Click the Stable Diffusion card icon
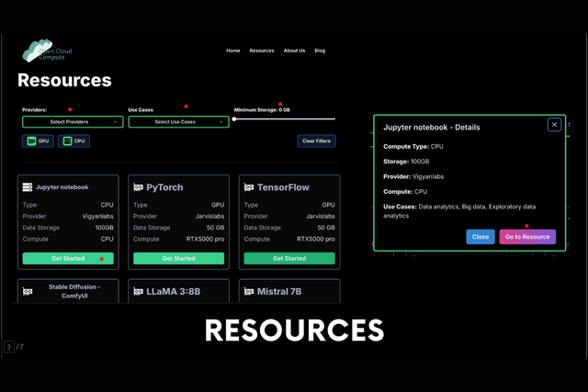This screenshot has height=392, width=588. pyautogui.click(x=28, y=291)
